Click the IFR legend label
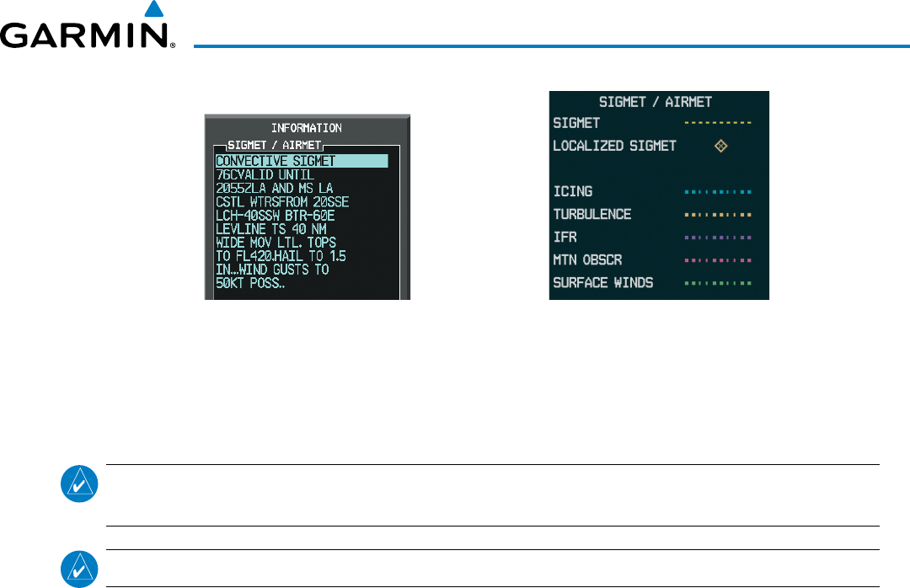 click(x=565, y=237)
